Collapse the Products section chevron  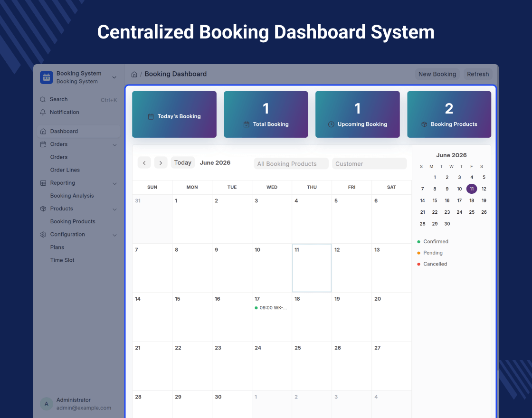point(114,209)
